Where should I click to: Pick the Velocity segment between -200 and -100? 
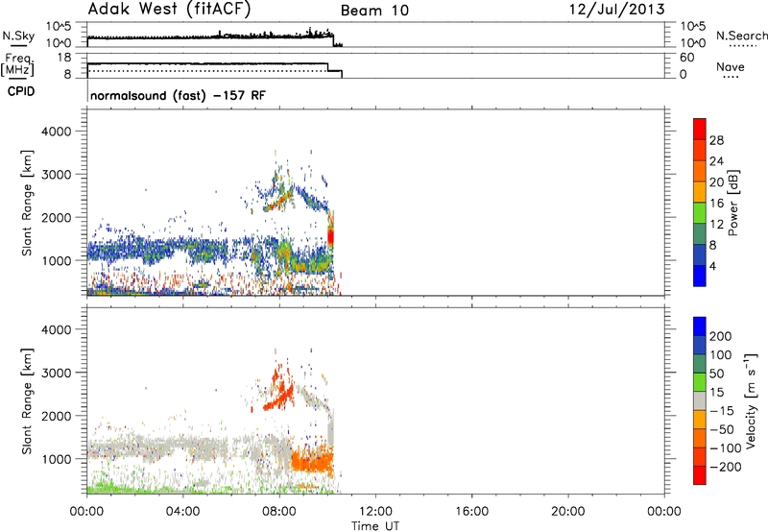(x=700, y=456)
